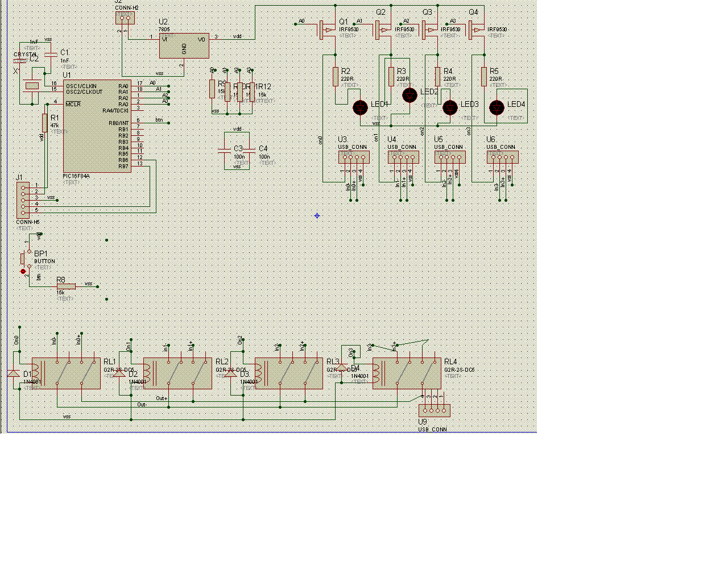Click the 7805 voltage regulator U2
This screenshot has height=582, width=728.
184,45
